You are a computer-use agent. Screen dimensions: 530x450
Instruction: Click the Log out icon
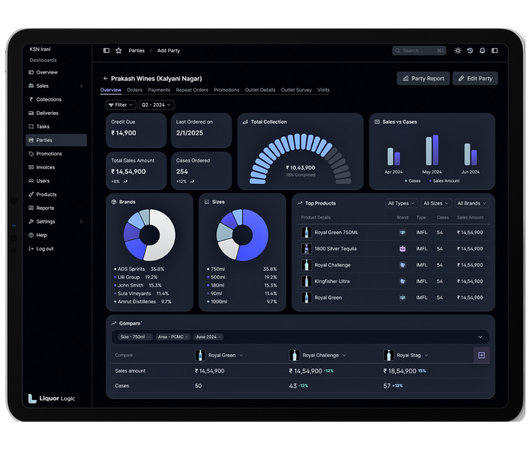[x=31, y=249]
